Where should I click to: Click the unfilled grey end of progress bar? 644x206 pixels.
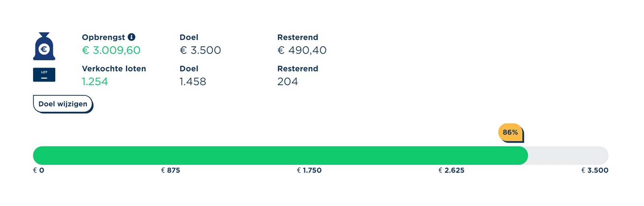coord(568,155)
